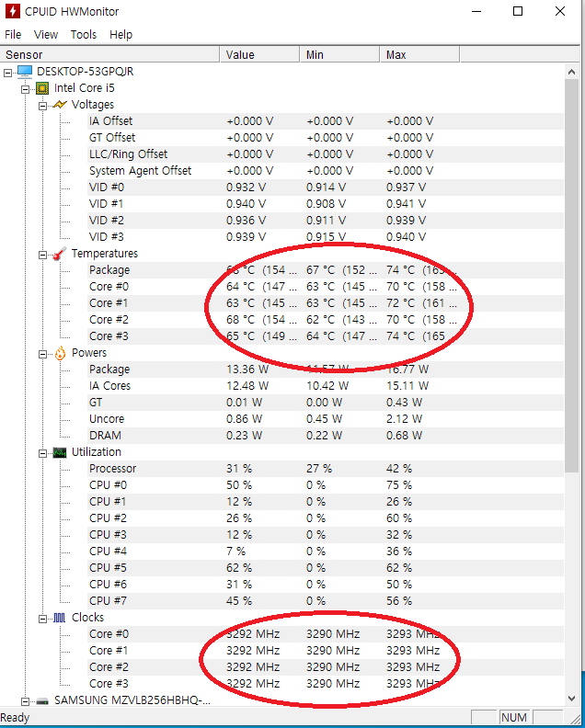The width and height of the screenshot is (585, 728).
Task: Select the DRAM power row
Action: click(326, 436)
